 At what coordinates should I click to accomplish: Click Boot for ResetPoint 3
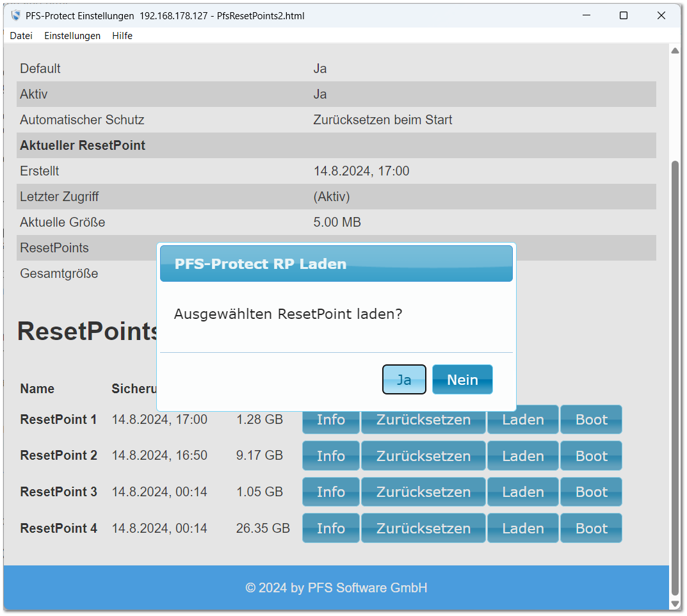(591, 492)
